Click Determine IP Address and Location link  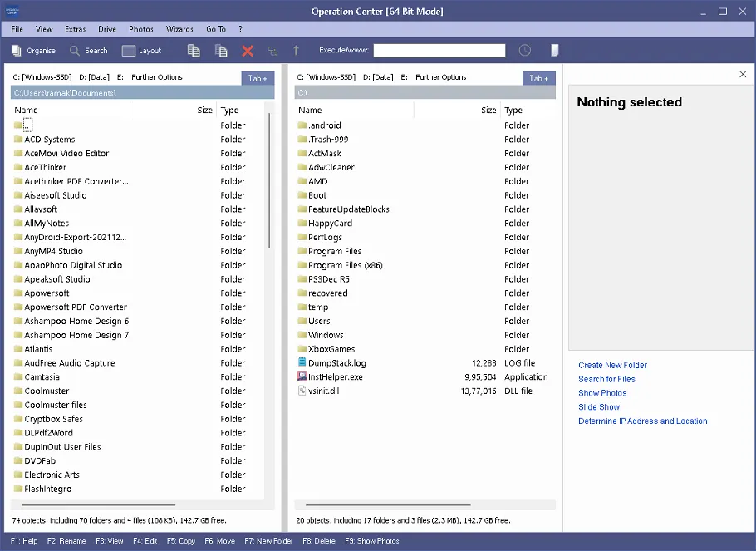(x=643, y=421)
